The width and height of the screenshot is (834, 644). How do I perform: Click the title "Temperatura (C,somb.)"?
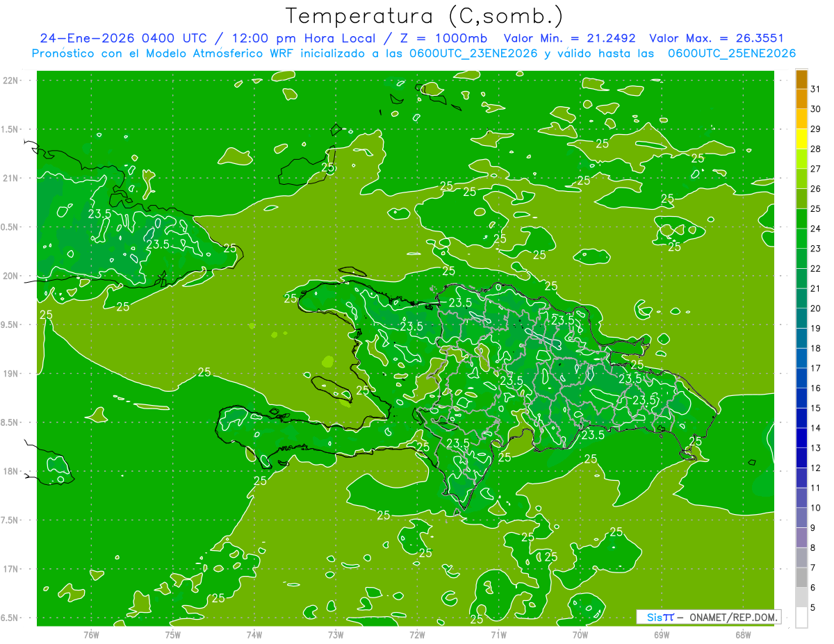pyautogui.click(x=425, y=16)
